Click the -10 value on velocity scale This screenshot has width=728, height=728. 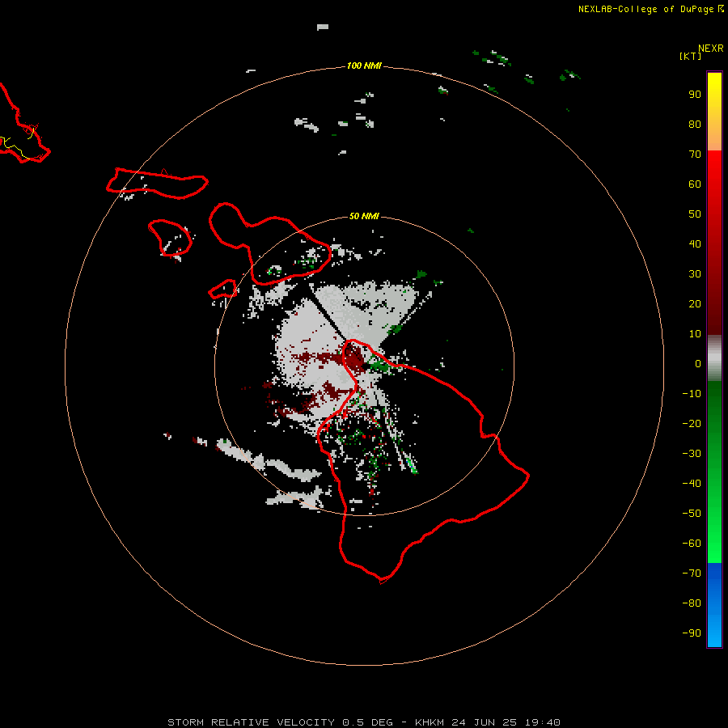click(x=692, y=394)
